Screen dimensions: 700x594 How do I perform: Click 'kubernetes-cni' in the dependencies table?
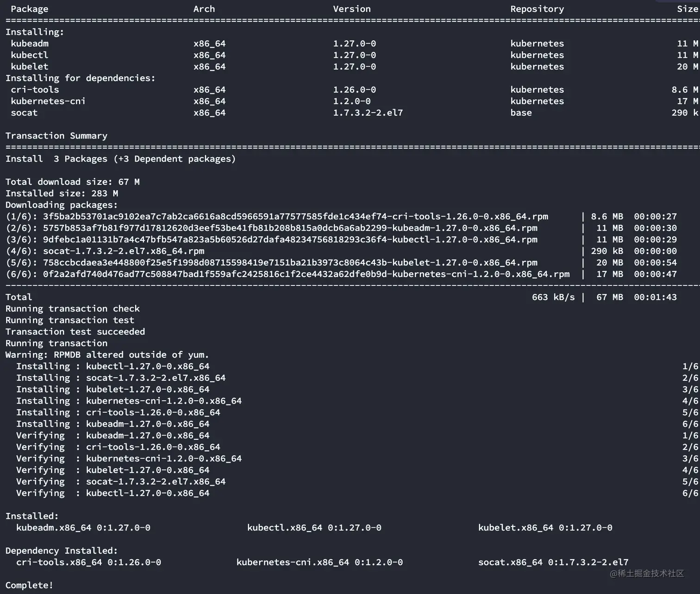tap(48, 101)
